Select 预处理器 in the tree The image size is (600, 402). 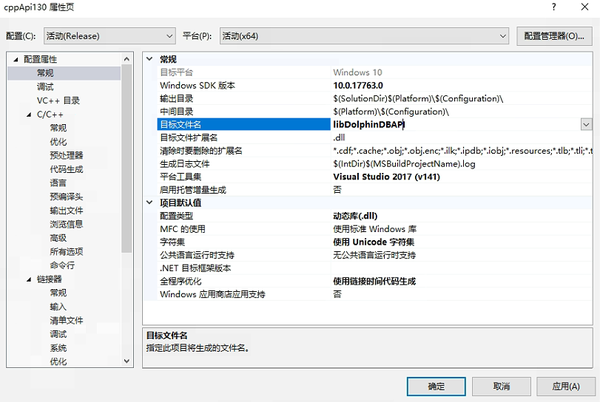[66, 155]
